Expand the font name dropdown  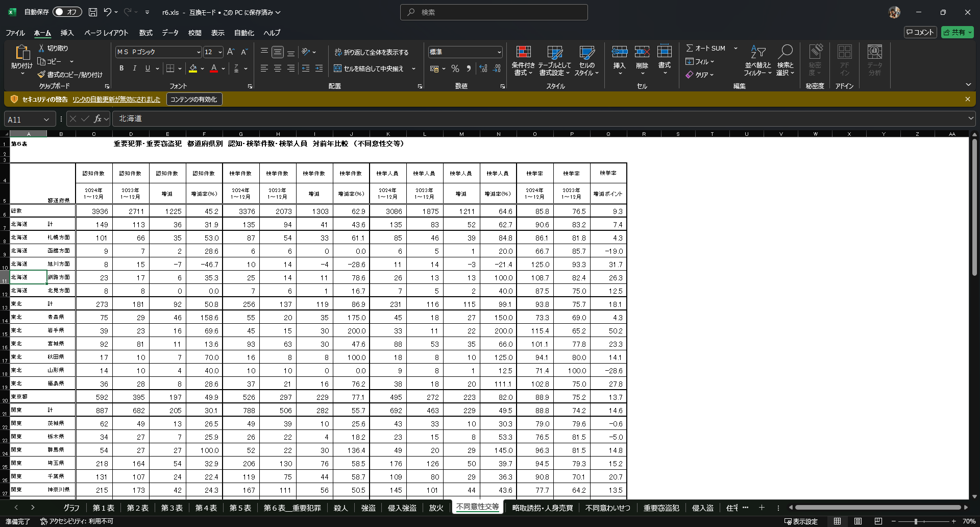pyautogui.click(x=199, y=52)
